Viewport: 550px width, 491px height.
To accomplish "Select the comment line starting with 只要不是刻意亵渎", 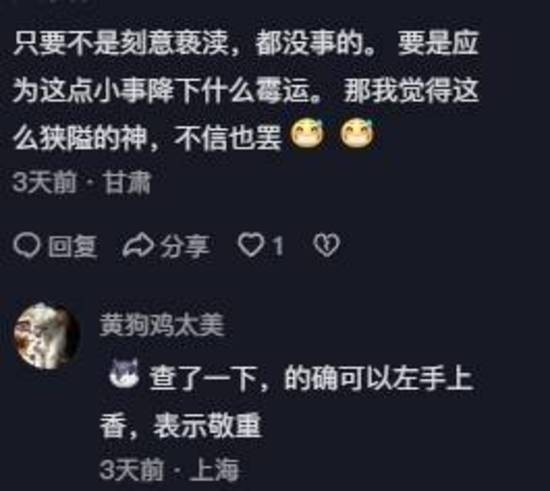I will coord(246,44).
